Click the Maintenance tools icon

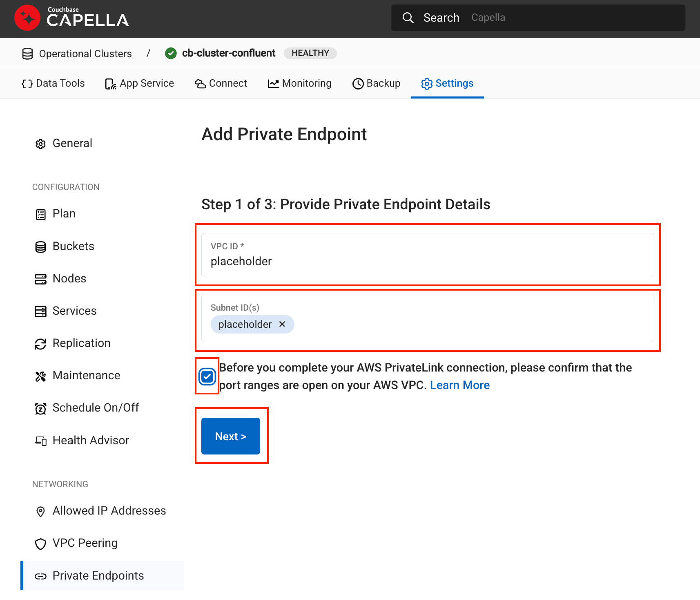pos(40,376)
